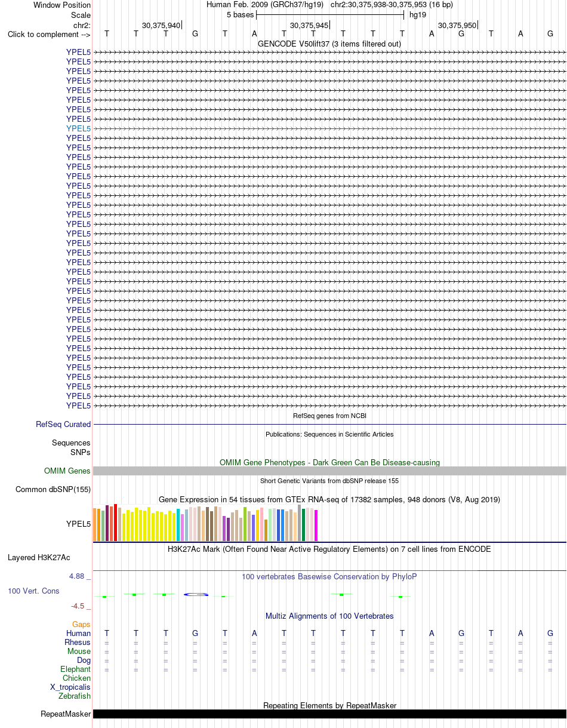567x728 pixels.
Task: Click the 'Human' species row label
Action: point(79,633)
